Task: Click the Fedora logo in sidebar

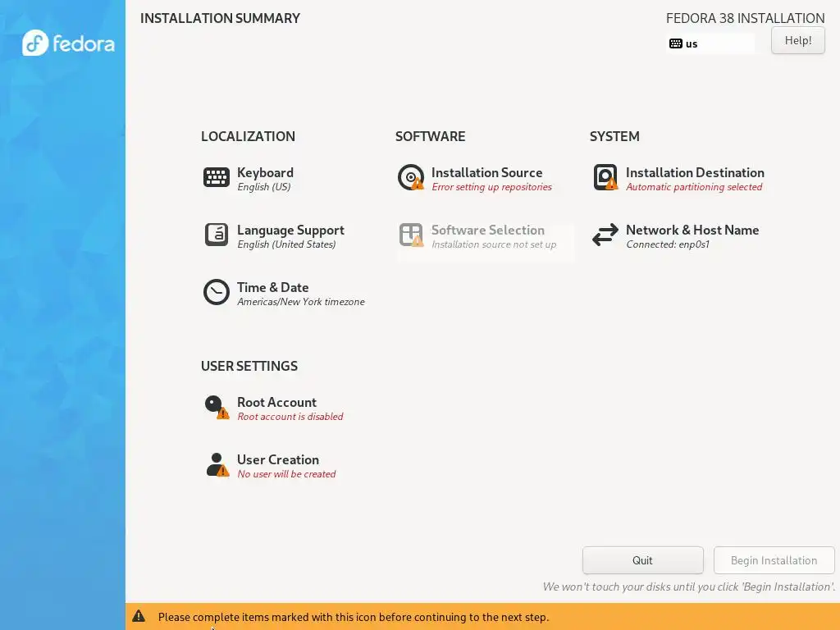Action: tap(68, 43)
